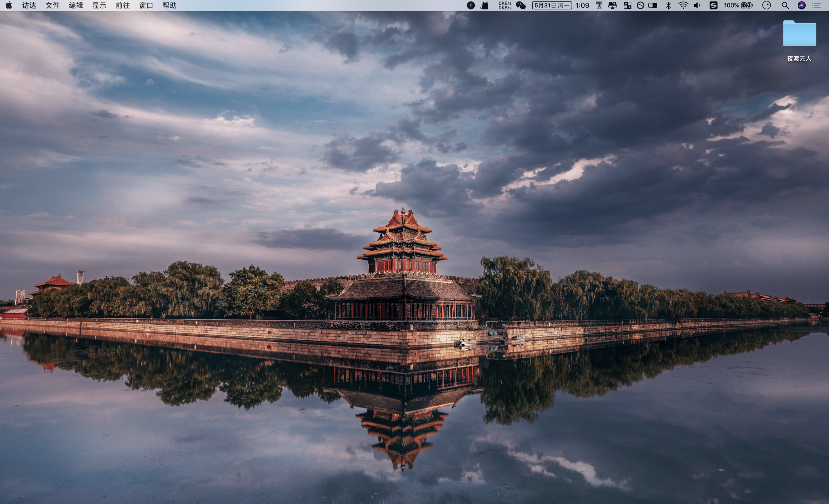Click the screen mirroring display icon
The image size is (829, 504).
point(613,5)
